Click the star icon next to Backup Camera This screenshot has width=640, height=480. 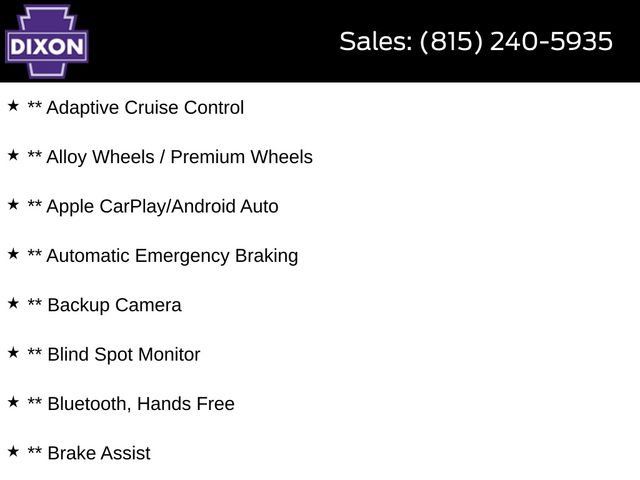pos(13,303)
